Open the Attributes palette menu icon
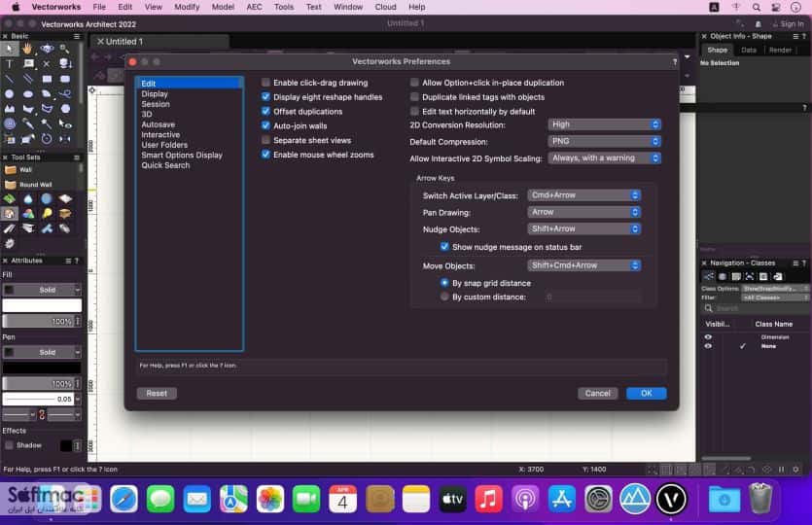Viewport: 812px width, 525px height. point(68,261)
